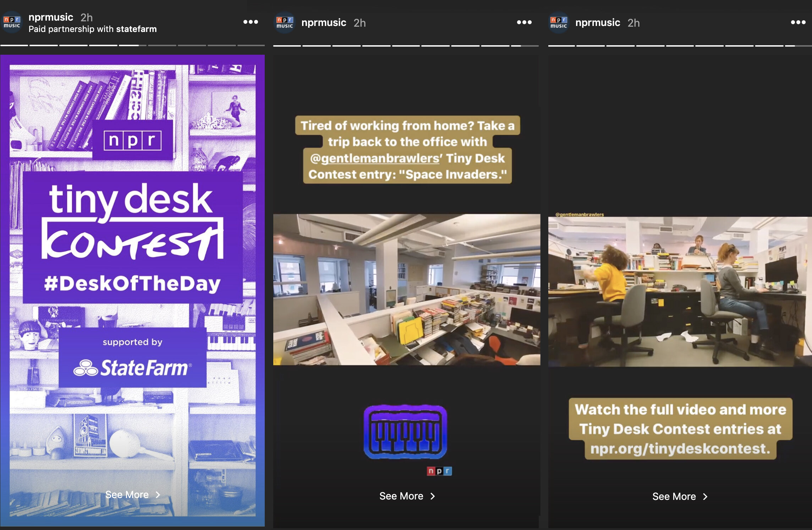This screenshot has width=812, height=530.
Task: Open nprmusic avatar in second story
Action: (285, 23)
